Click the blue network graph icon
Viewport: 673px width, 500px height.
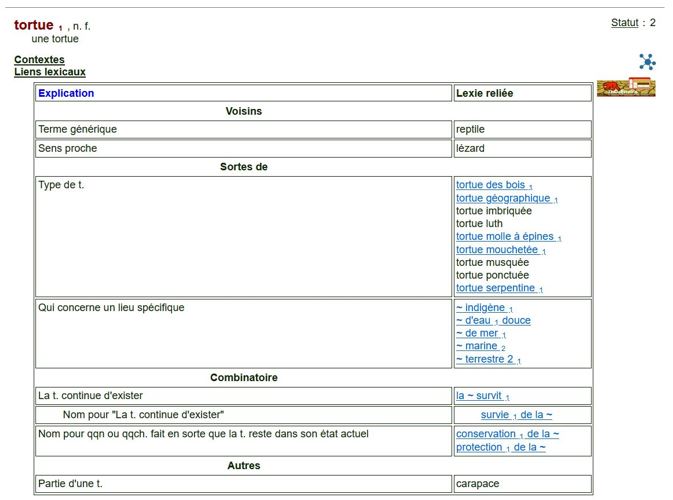(x=647, y=62)
